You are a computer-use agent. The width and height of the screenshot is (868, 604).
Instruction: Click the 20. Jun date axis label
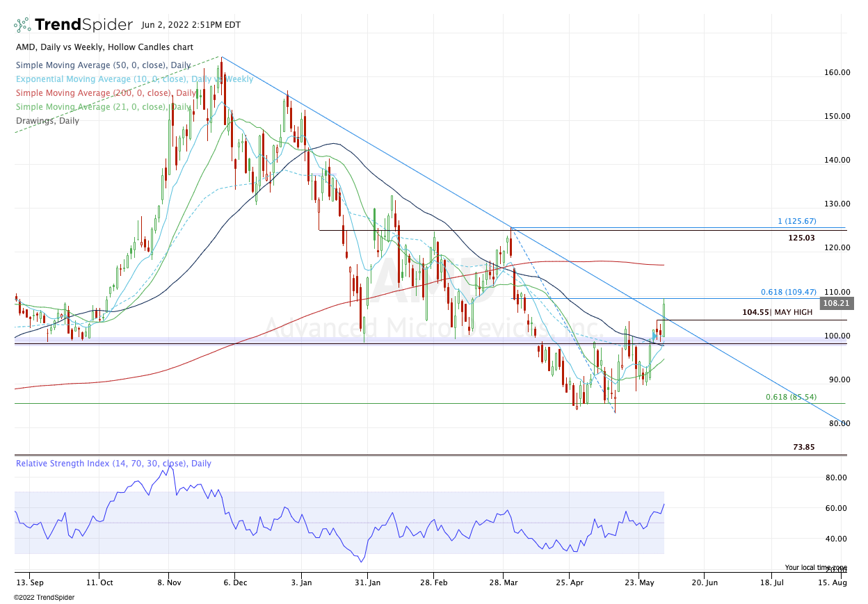click(704, 582)
